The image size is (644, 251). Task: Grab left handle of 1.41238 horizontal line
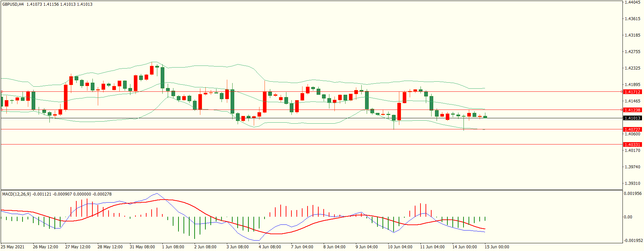(2, 110)
